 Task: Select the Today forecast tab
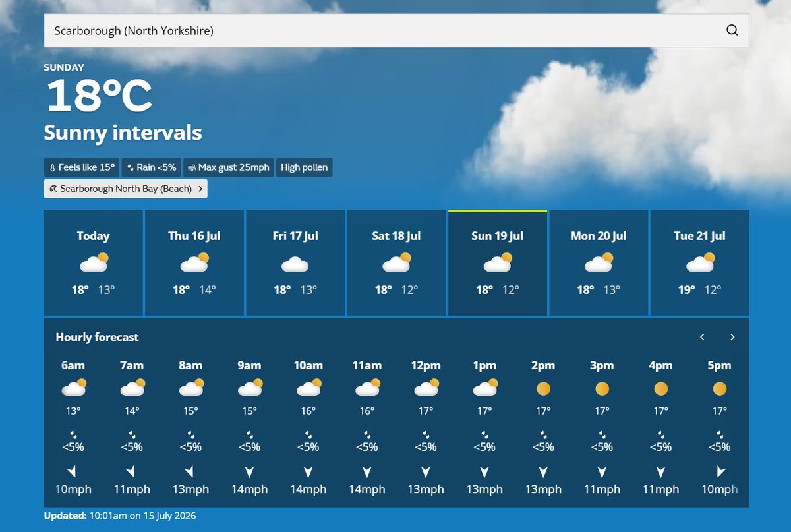pyautogui.click(x=94, y=262)
